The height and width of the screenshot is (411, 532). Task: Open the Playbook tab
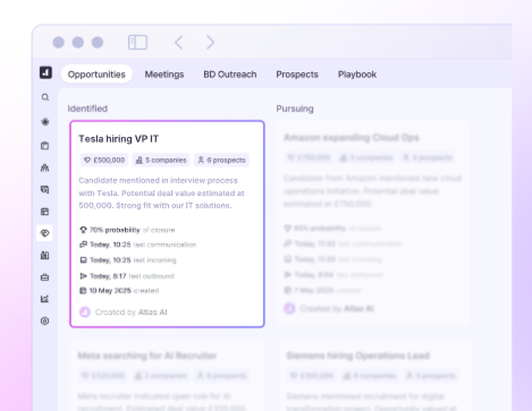[x=357, y=74]
